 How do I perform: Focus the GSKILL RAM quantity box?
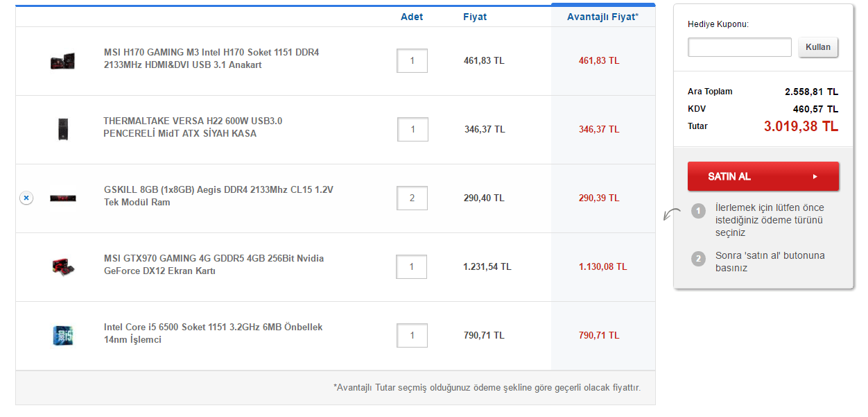(x=412, y=198)
